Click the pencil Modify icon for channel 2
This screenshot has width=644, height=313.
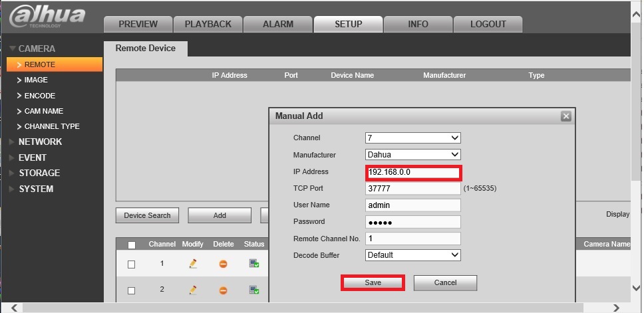pos(193,290)
